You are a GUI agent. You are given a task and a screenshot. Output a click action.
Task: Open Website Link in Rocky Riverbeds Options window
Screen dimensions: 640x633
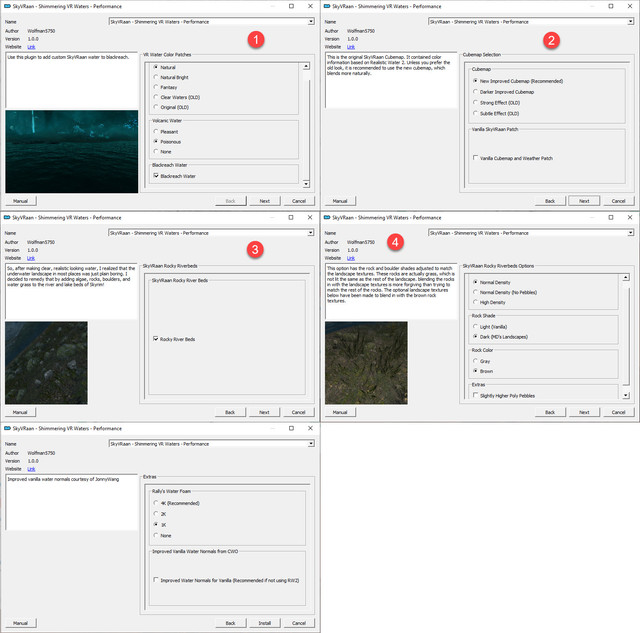tap(351, 258)
